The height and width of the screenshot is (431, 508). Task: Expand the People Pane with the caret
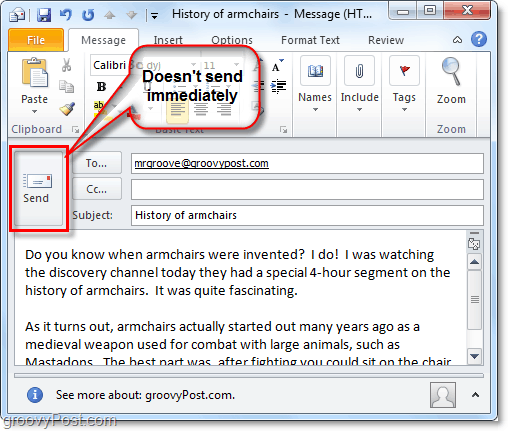pos(475,395)
